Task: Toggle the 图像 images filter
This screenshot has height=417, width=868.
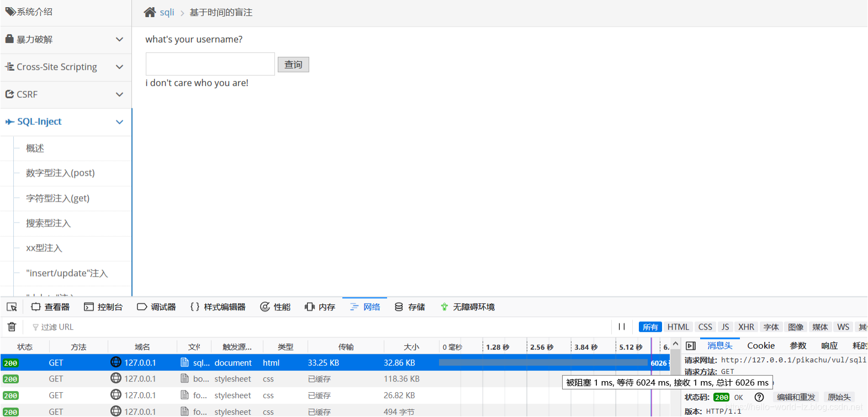Action: tap(796, 327)
